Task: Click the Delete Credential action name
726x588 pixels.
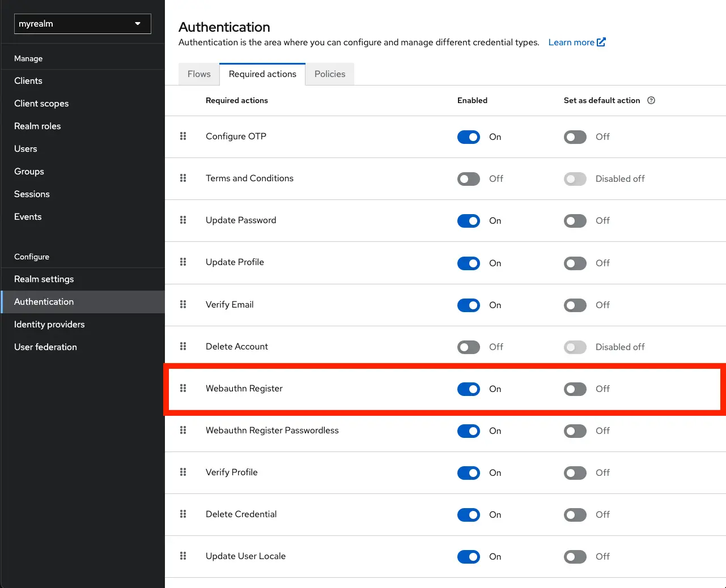Action: click(241, 514)
